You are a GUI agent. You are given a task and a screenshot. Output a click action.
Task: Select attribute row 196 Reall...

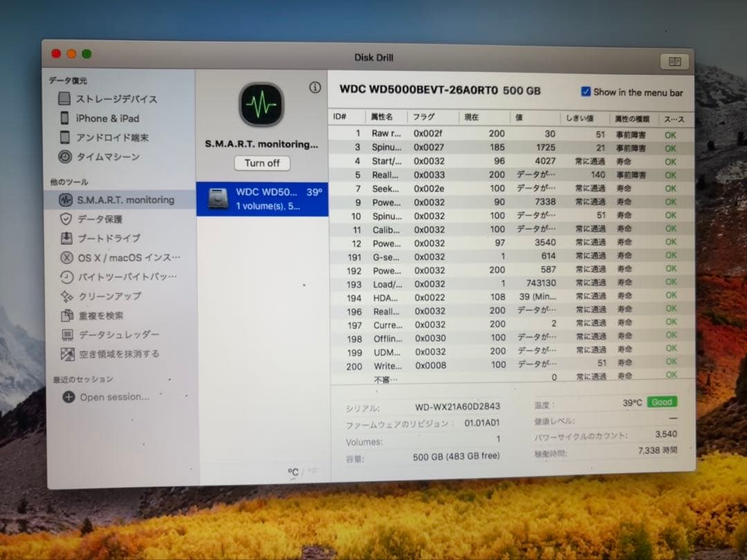tap(510, 310)
